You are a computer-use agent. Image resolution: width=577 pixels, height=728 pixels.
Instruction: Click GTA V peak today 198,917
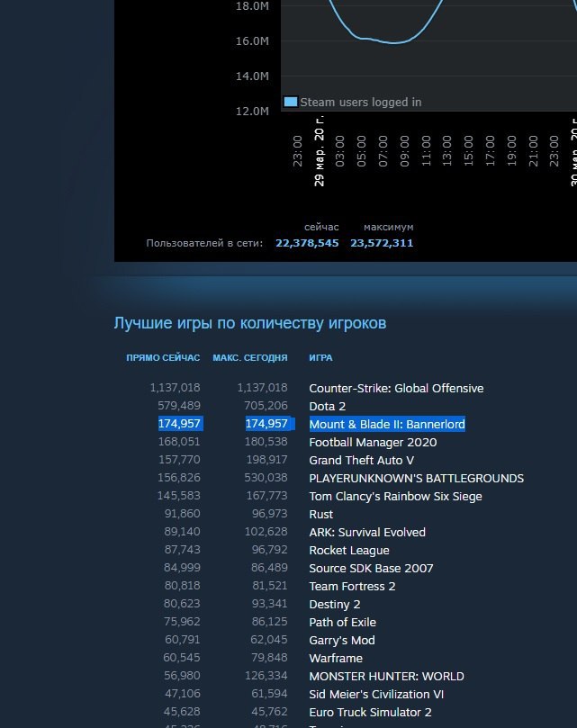[x=266, y=460]
